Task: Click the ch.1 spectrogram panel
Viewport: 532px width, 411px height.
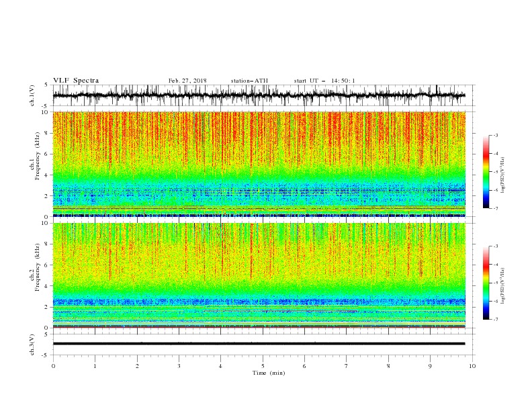Action: (259, 164)
